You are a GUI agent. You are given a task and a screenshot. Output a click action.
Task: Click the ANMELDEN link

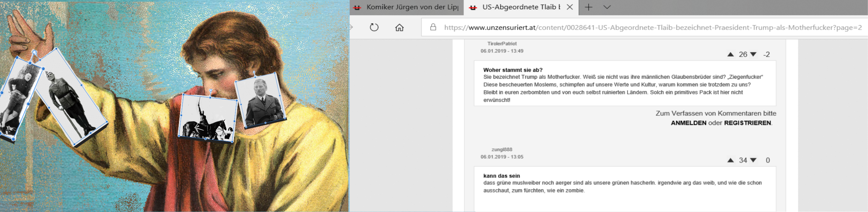pos(688,123)
